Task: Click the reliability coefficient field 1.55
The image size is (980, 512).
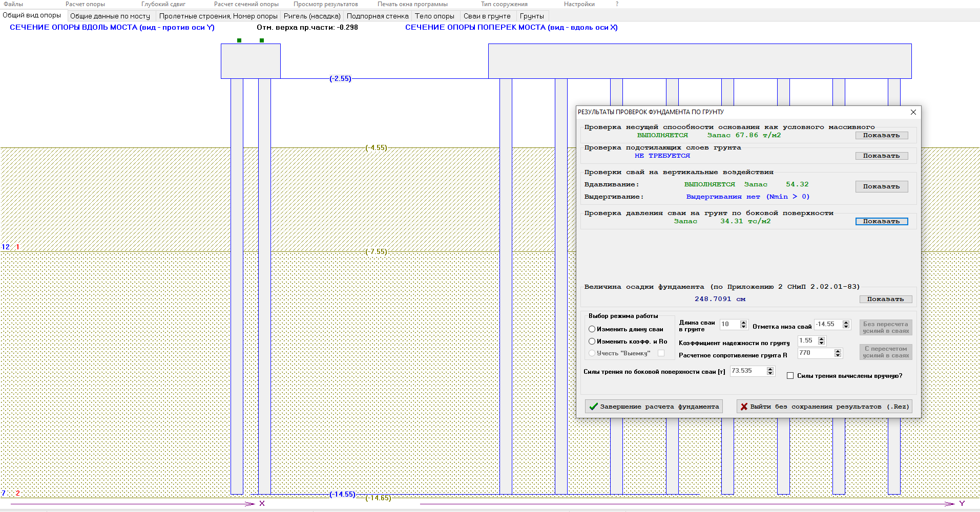Action: [808, 340]
